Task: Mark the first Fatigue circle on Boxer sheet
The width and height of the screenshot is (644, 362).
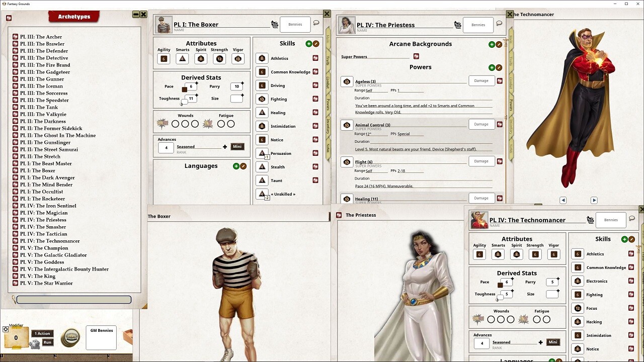Action: (221, 124)
